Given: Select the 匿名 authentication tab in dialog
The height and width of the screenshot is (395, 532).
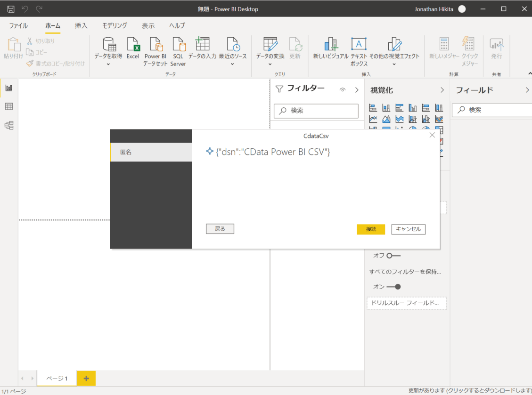Looking at the screenshot, I should point(151,152).
